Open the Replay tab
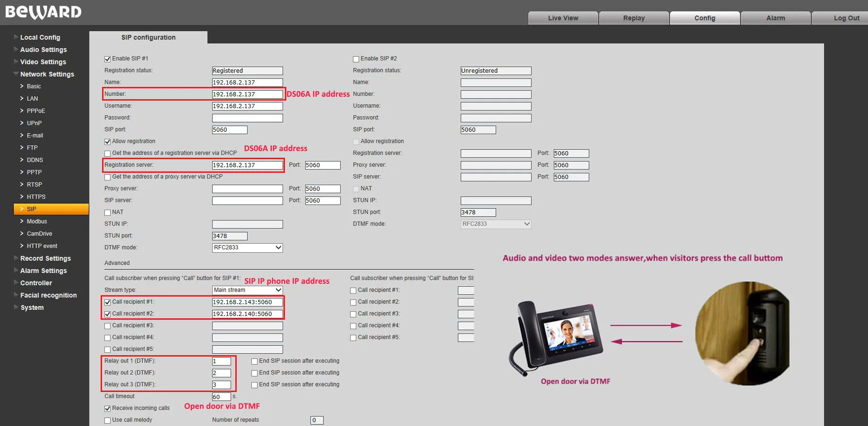This screenshot has height=426, width=868. (x=634, y=18)
